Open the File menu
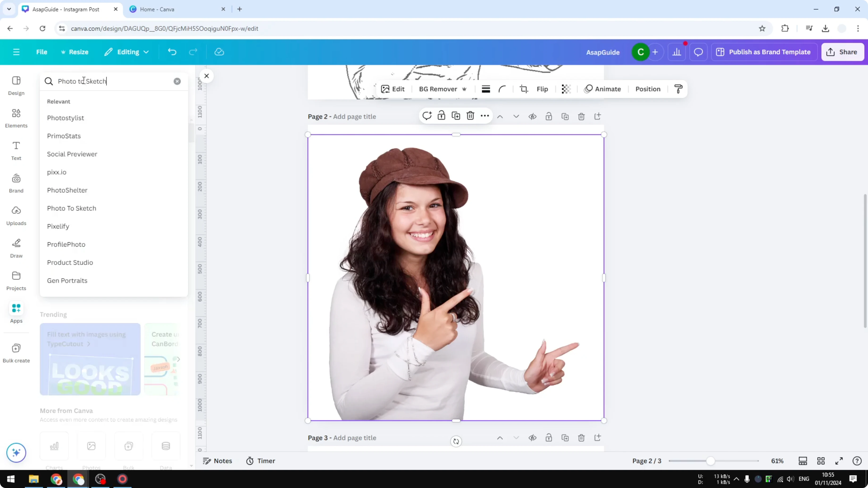This screenshot has width=868, height=488. (x=42, y=52)
